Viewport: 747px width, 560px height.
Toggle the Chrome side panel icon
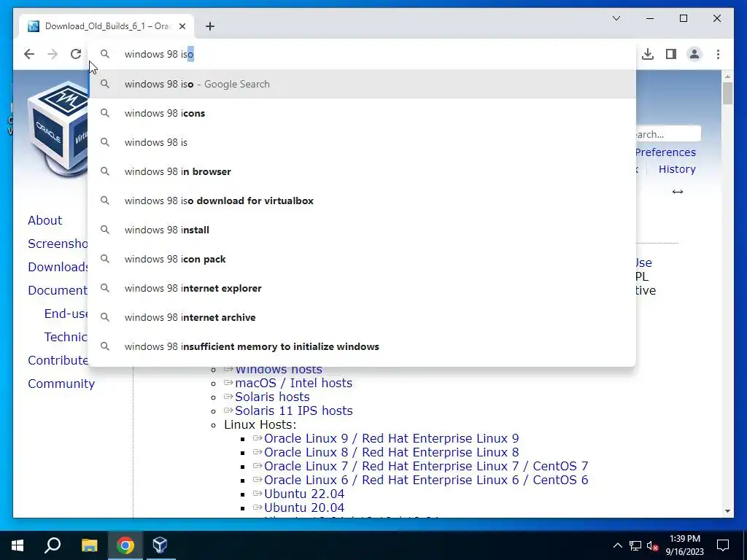(x=671, y=54)
